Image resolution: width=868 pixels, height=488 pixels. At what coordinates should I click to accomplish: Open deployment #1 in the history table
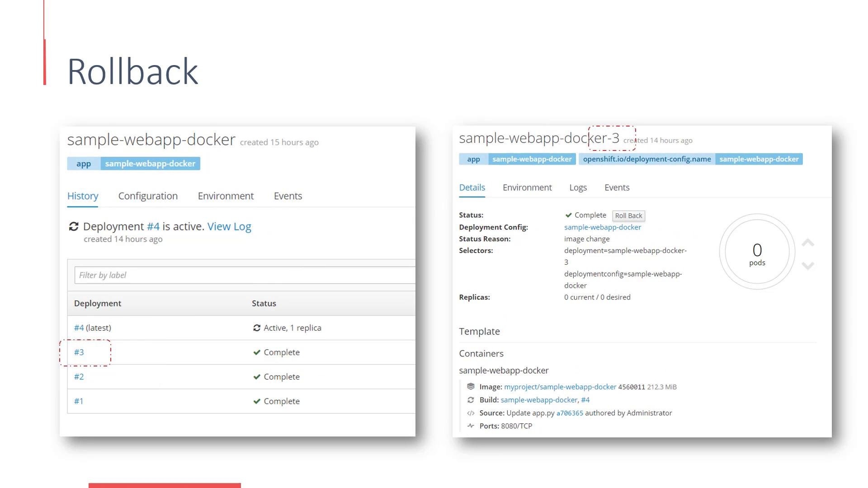click(x=79, y=401)
